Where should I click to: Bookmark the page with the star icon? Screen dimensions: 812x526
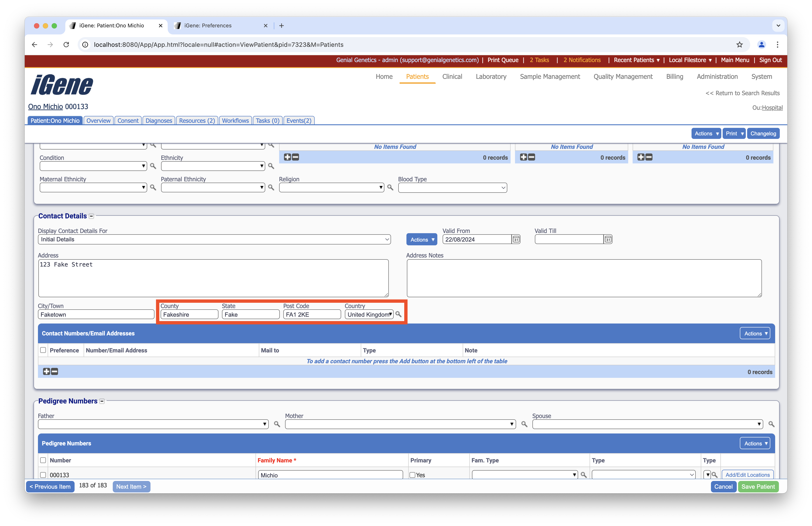[x=739, y=44]
